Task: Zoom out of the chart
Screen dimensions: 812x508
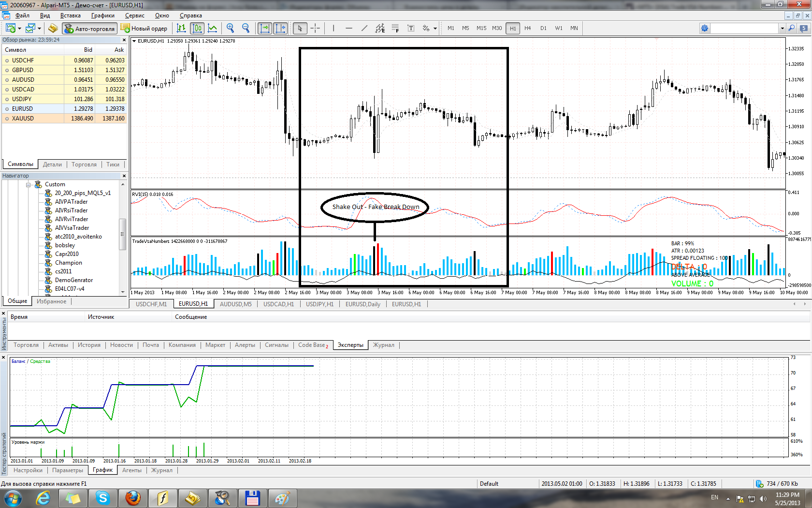Action: click(x=246, y=28)
